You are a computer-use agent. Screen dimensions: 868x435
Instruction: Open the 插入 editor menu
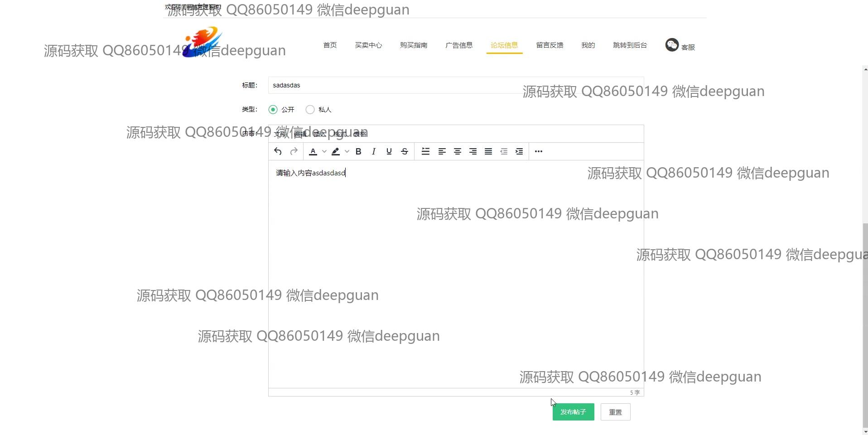tap(319, 134)
